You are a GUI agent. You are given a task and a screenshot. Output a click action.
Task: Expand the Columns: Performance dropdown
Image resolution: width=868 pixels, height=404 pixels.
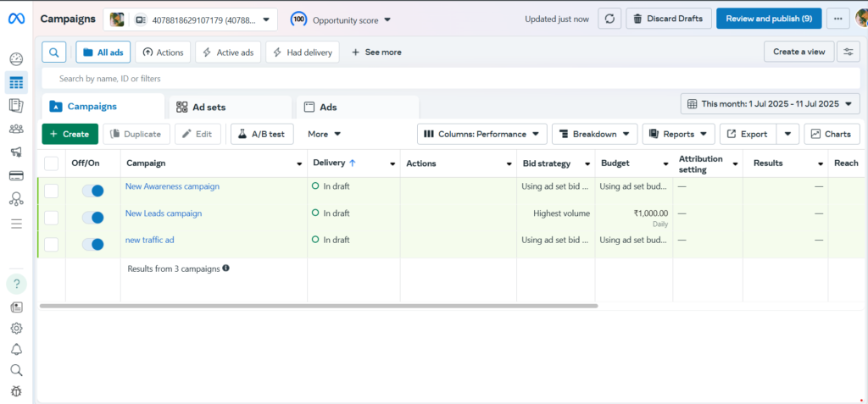[x=484, y=134]
